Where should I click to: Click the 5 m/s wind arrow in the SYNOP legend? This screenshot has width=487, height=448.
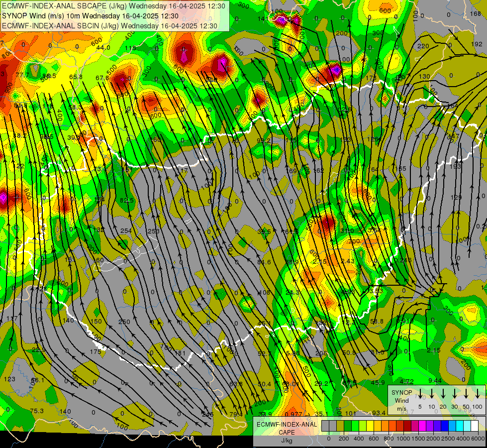(x=420, y=394)
